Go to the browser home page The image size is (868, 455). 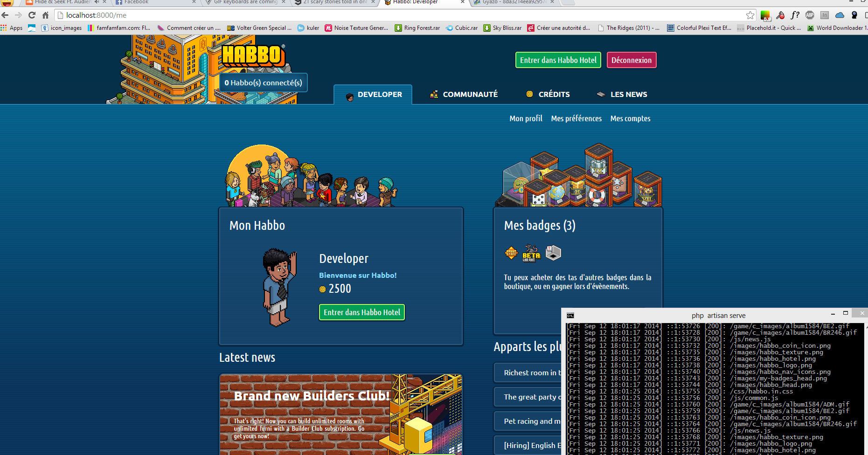(45, 15)
